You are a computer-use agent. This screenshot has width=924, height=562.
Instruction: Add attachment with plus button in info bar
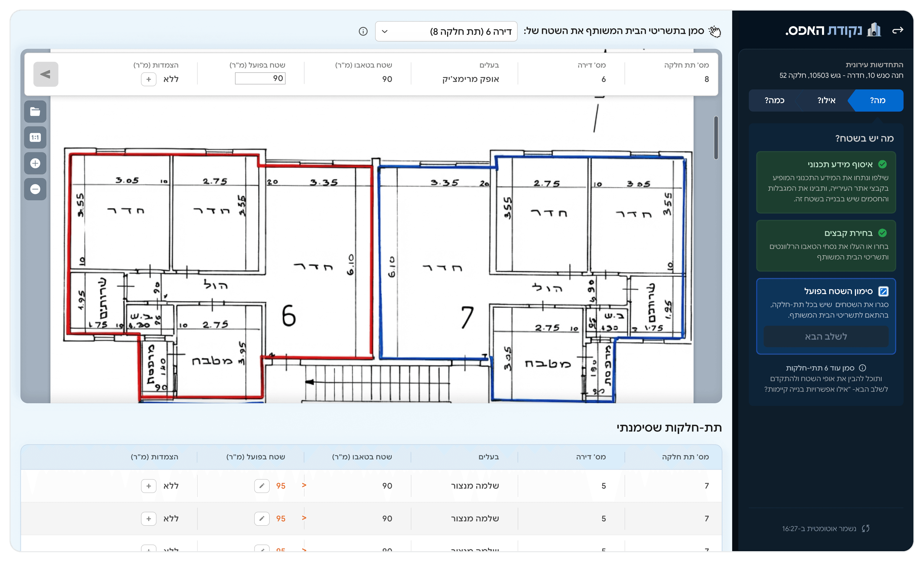(x=149, y=79)
